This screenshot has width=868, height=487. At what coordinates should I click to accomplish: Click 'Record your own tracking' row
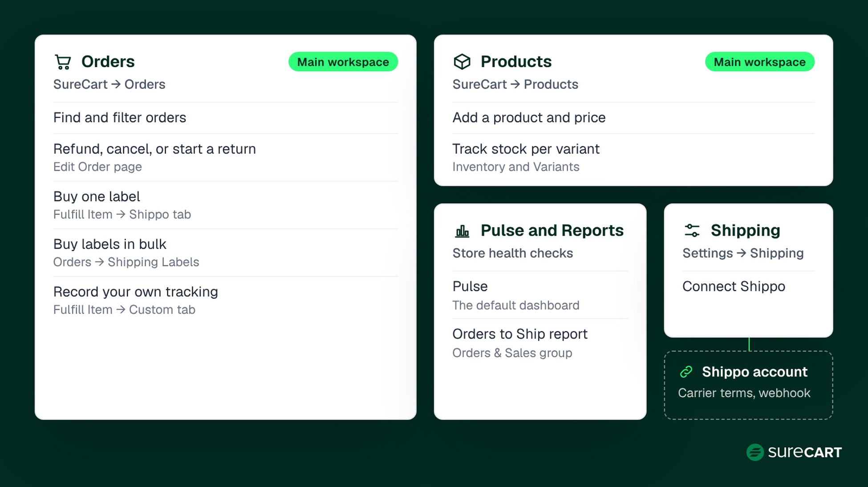pyautogui.click(x=225, y=300)
